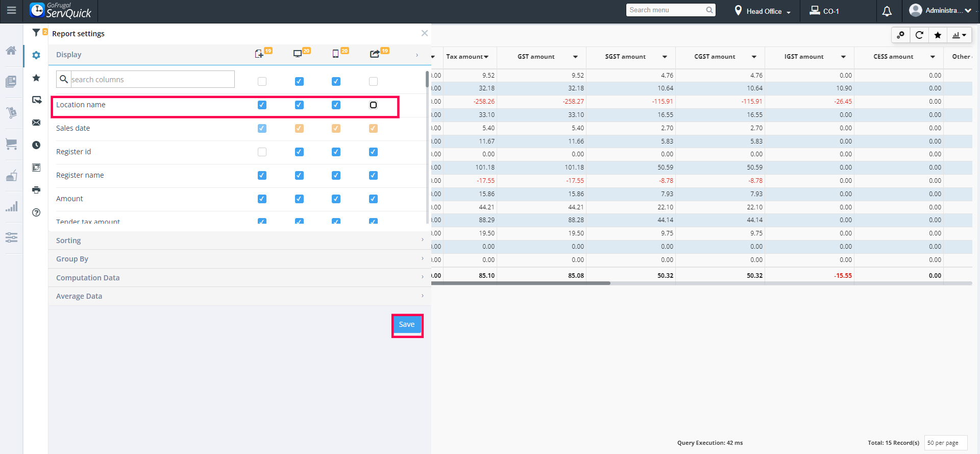
Task: Open the notifications bell
Action: click(x=887, y=11)
